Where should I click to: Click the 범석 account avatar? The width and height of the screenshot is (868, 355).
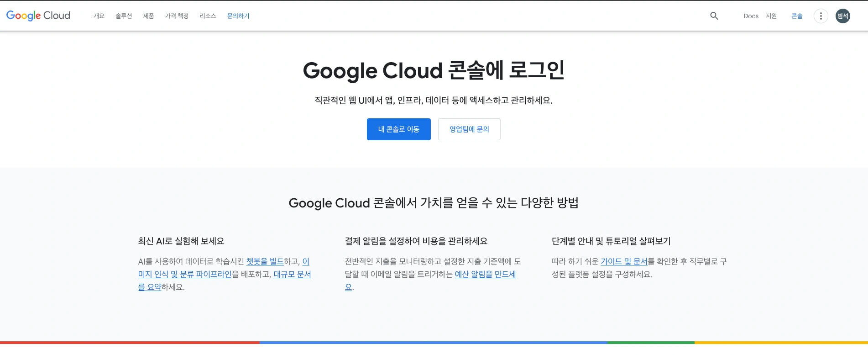[842, 16]
